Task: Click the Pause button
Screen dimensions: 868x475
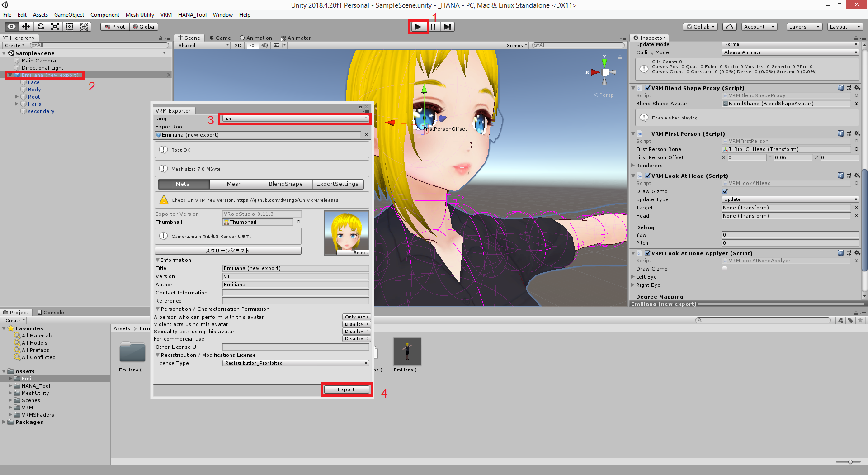Action: tap(433, 27)
